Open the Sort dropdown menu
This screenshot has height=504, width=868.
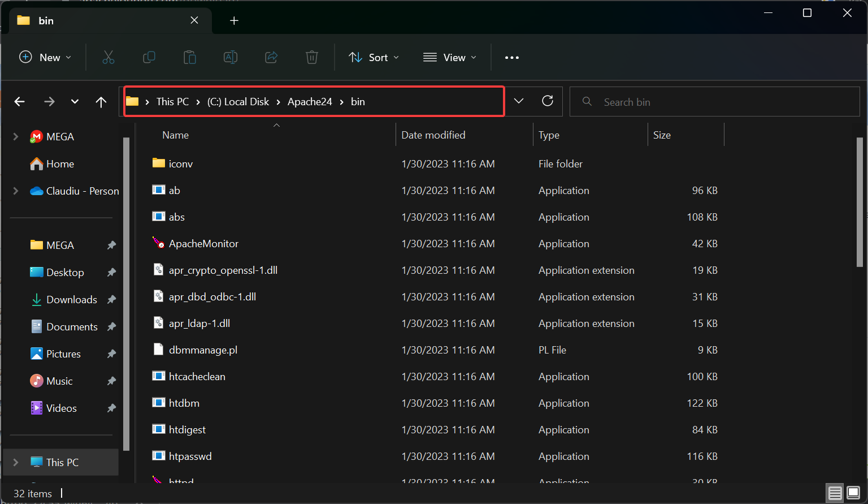click(x=374, y=57)
